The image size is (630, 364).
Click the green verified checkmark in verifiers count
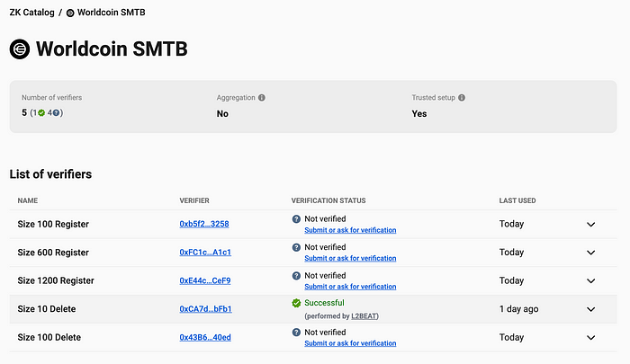(41, 113)
